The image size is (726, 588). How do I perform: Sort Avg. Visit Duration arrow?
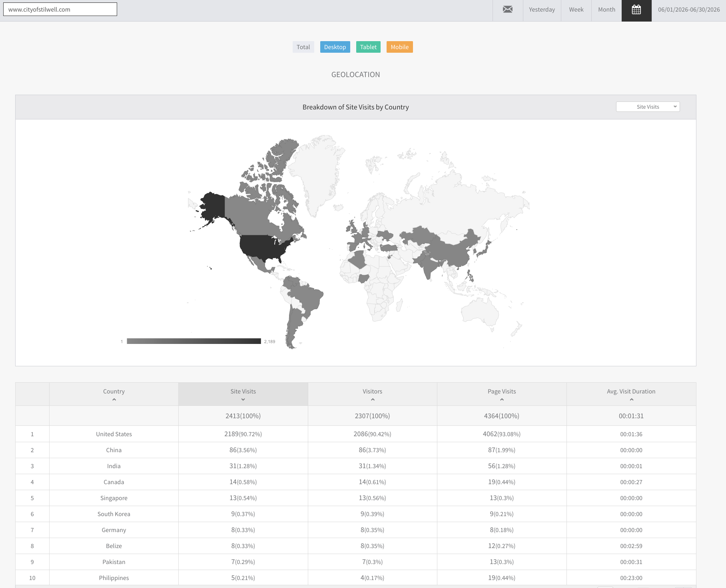coord(631,399)
